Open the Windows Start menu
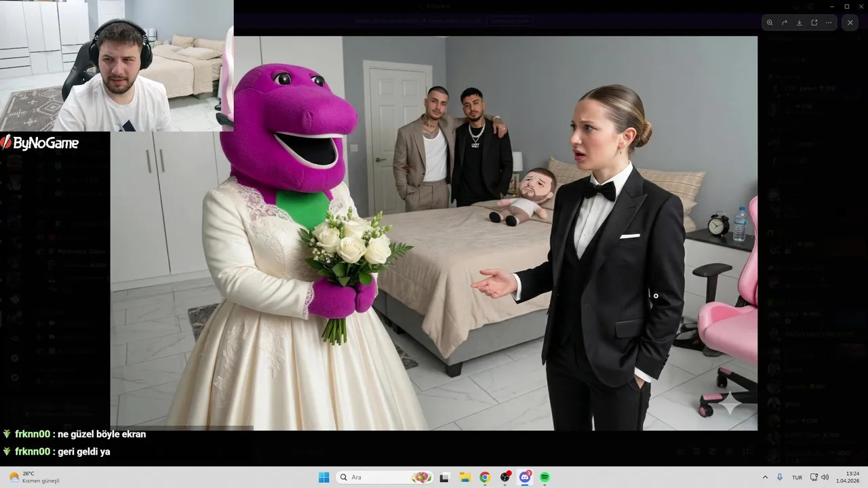The width and height of the screenshot is (868, 488). pyautogui.click(x=324, y=477)
